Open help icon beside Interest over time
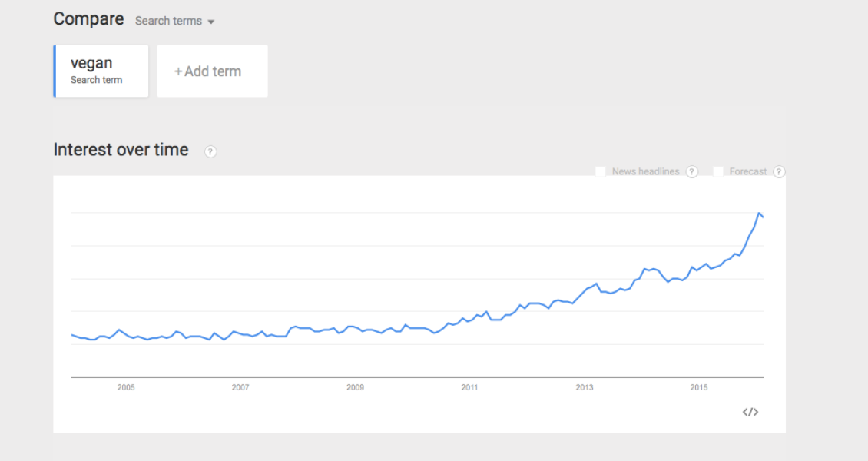This screenshot has width=868, height=461. click(210, 151)
